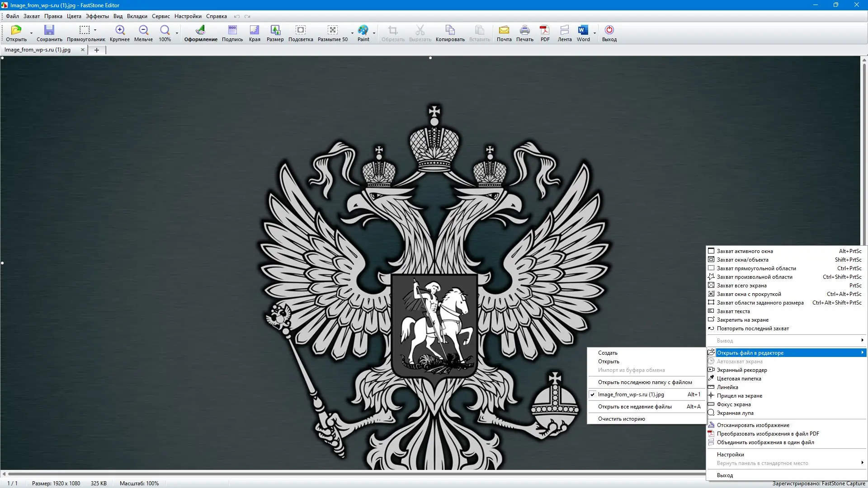
Task: Select the Zoom In (Крупнее) tool
Action: pos(120,33)
